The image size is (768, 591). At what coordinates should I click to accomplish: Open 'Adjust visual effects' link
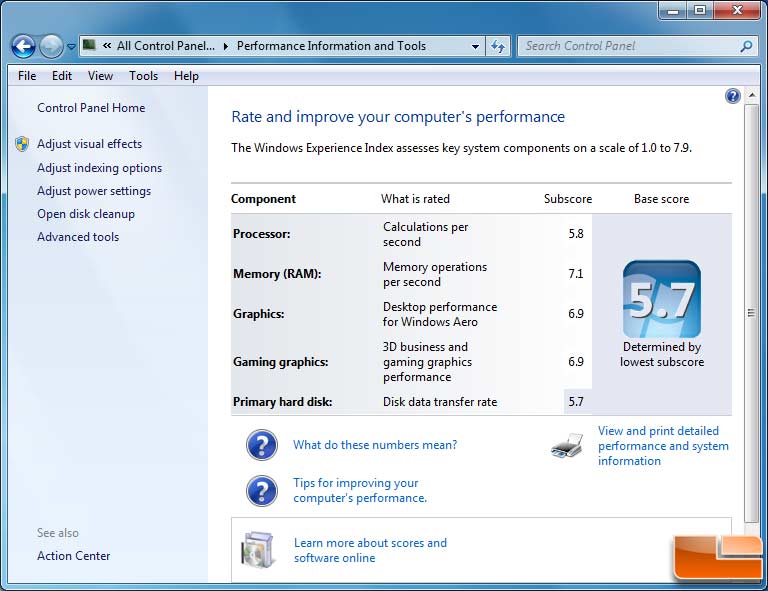pos(89,144)
